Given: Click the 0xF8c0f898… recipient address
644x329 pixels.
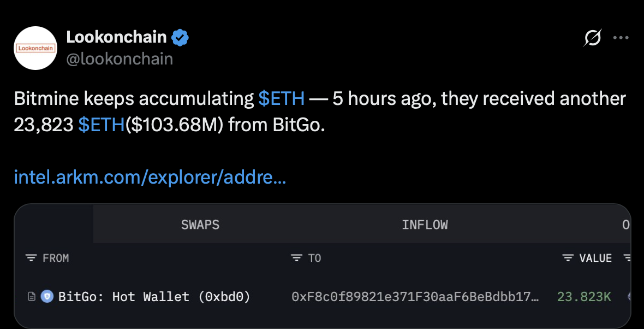Looking at the screenshot, I should (x=415, y=297).
